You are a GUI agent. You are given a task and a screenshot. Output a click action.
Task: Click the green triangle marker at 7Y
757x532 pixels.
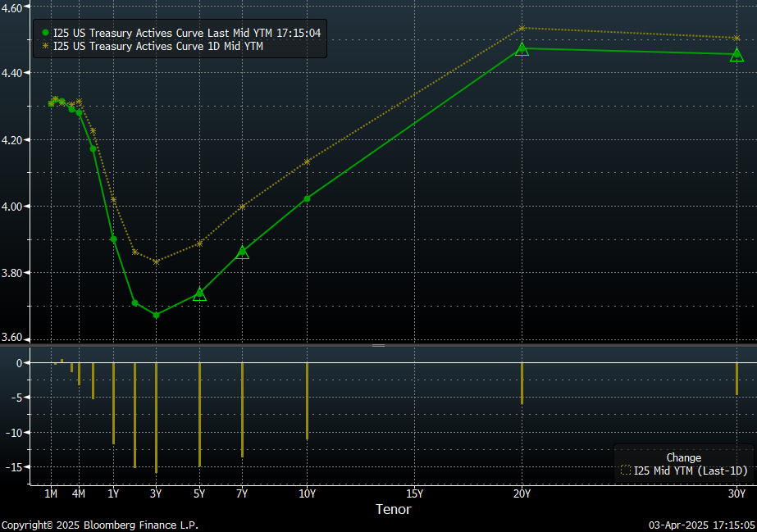click(242, 252)
